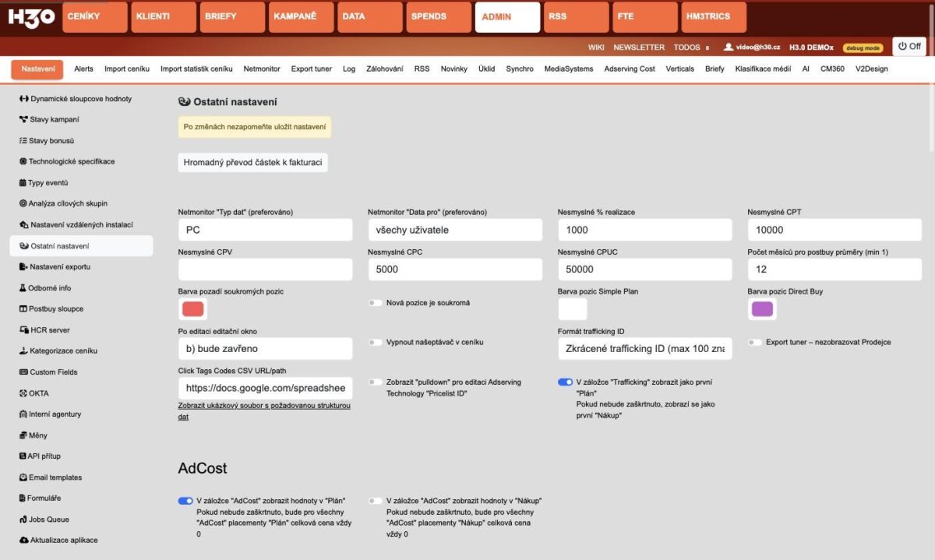Toggle the Adserving Technology pulldown switch
Image resolution: width=935 pixels, height=560 pixels.
376,382
